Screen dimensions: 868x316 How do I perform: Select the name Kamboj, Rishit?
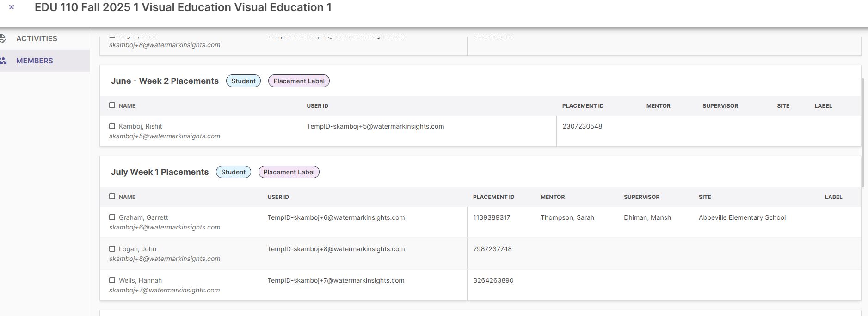[140, 126]
